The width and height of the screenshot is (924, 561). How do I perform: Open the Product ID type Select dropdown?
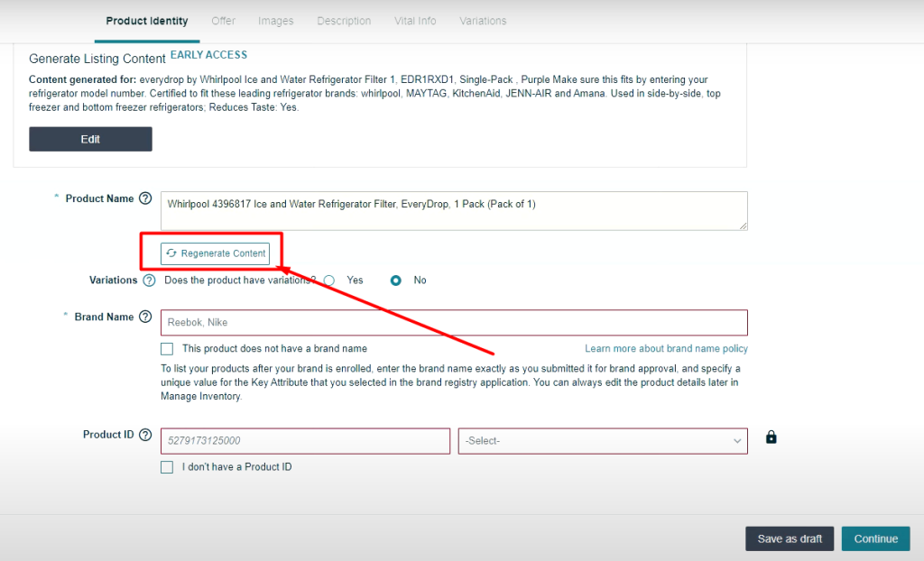coord(603,441)
